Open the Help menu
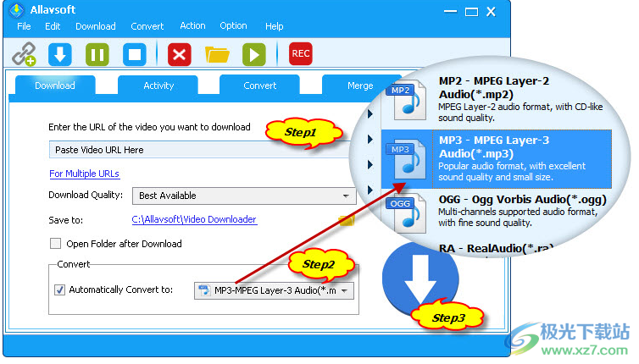 (275, 26)
